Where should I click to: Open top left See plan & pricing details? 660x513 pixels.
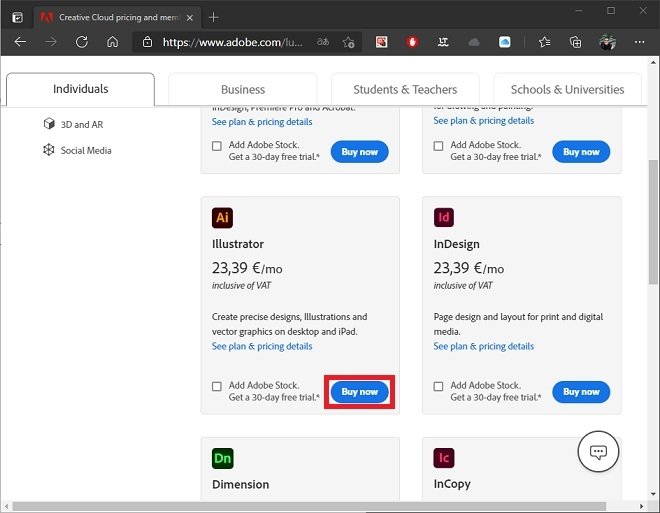click(x=262, y=122)
